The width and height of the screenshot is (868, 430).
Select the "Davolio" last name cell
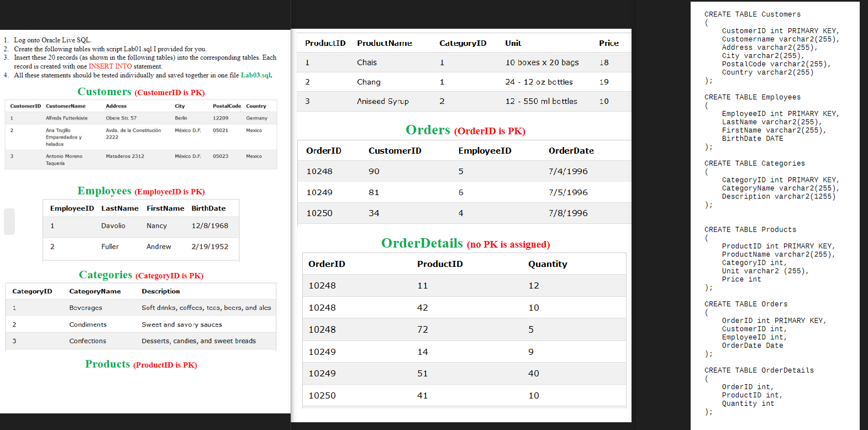pyautogui.click(x=113, y=226)
